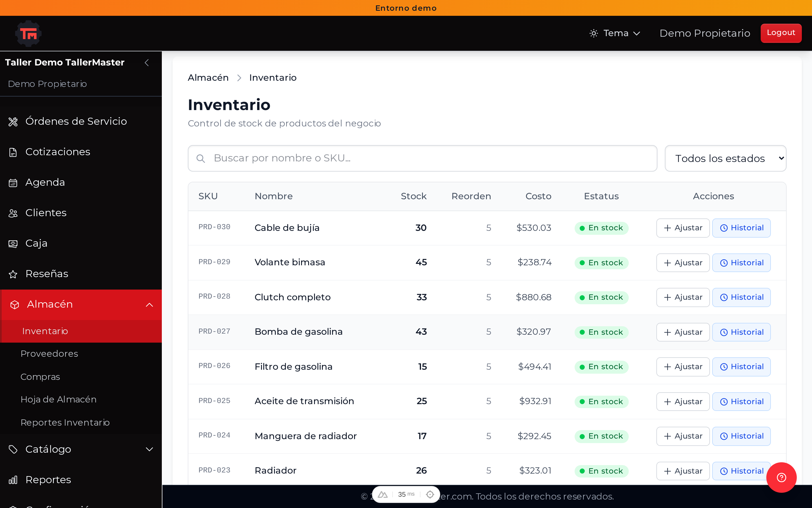Image resolution: width=812 pixels, height=508 pixels.
Task: Click the Clientes people icon
Action: (13, 213)
